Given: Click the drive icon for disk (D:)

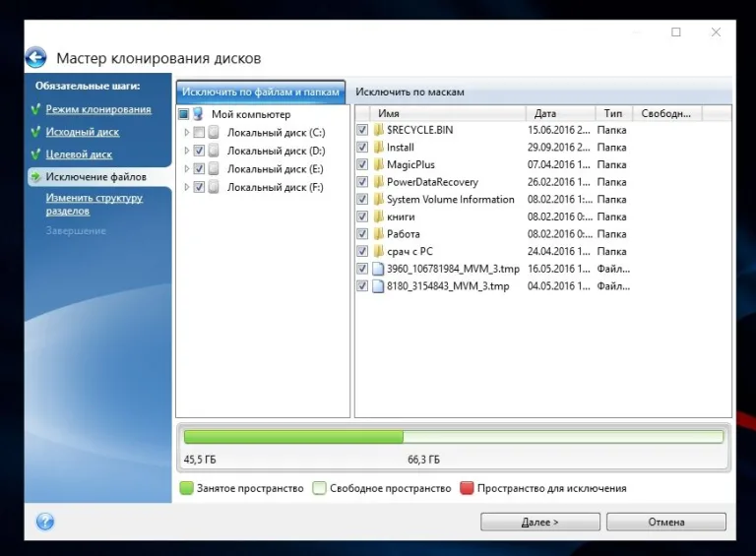Looking at the screenshot, I should pos(214,151).
